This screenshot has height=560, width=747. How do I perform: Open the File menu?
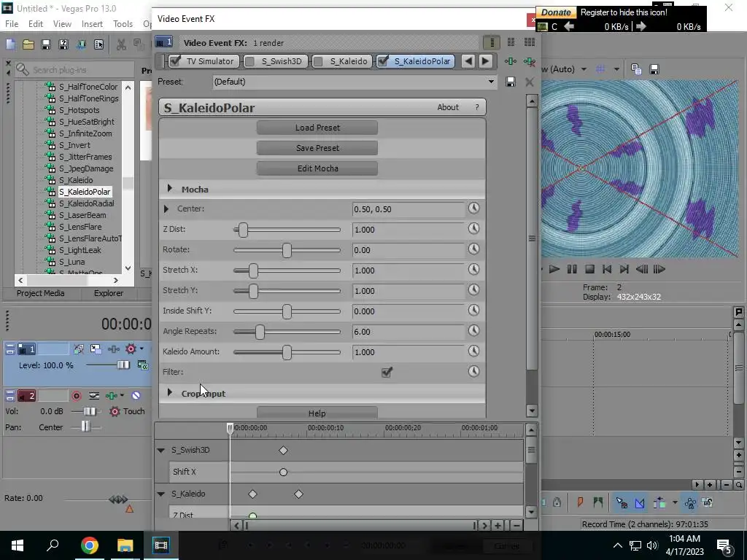coord(12,24)
